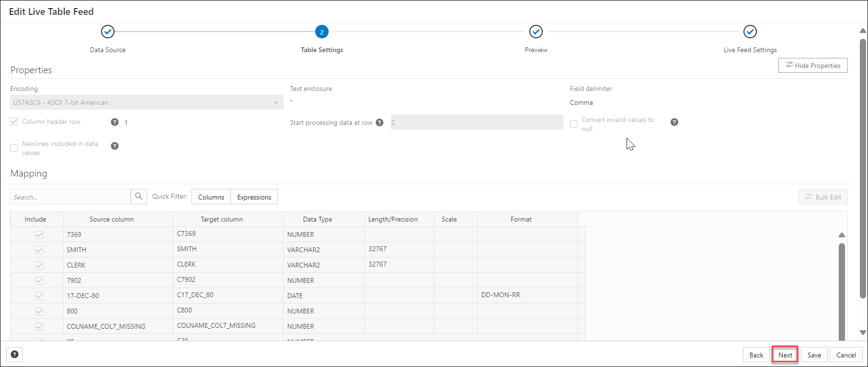Select the Expressions quick filter
Viewport: 868px width, 367px height.
254,197
